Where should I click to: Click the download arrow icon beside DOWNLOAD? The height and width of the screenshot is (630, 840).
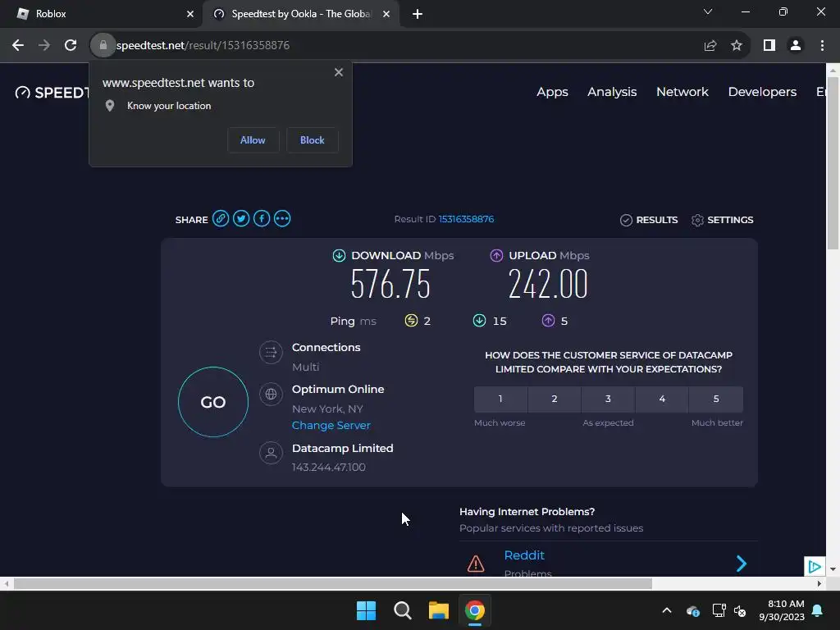[x=339, y=256]
